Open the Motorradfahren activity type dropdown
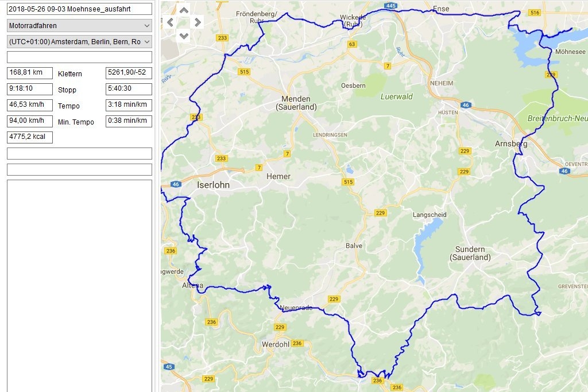588x392 pixels. pos(79,25)
